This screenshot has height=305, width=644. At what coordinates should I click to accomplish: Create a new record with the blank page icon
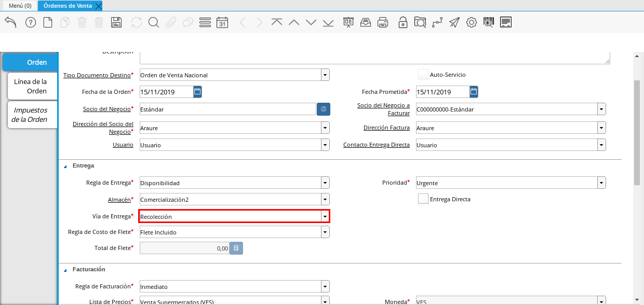[x=48, y=22]
